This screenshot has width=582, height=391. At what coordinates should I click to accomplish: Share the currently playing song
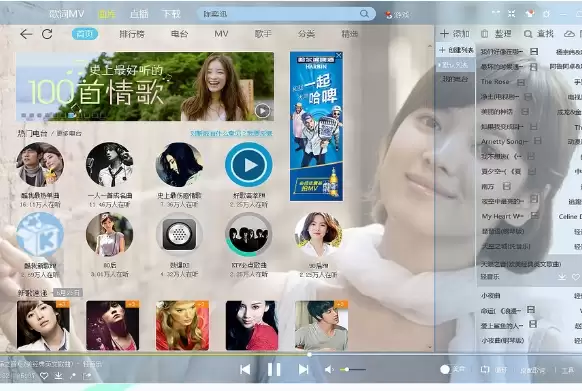tap(87, 376)
